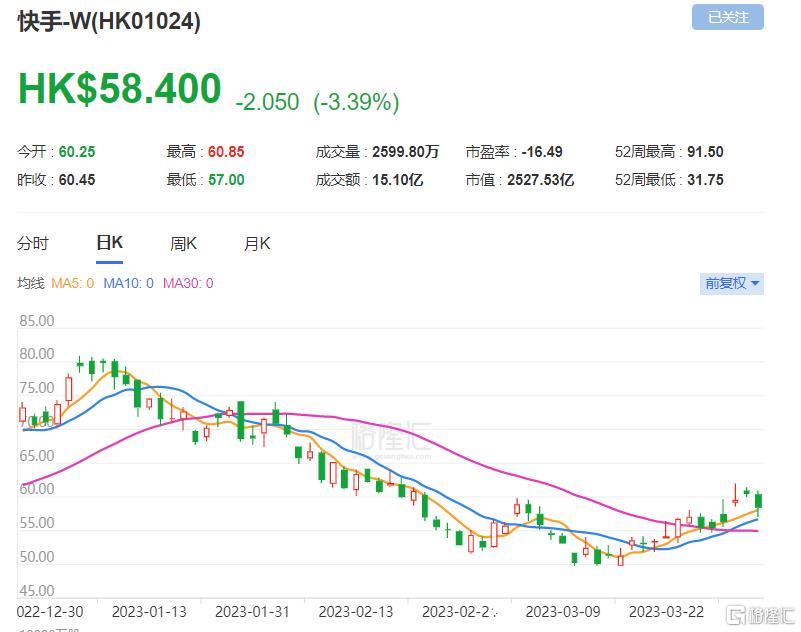Toggle the MA5 moving average legend
This screenshot has height=632, width=801.
(x=73, y=283)
